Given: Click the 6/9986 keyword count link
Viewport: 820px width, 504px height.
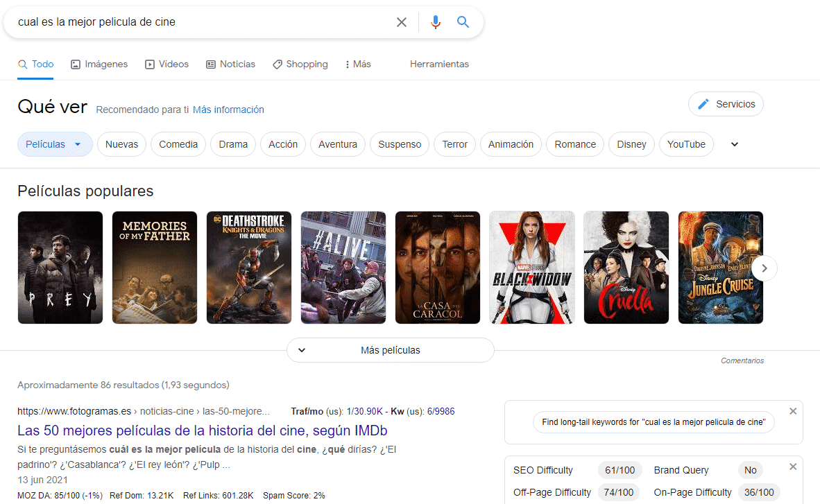Looking at the screenshot, I should [x=441, y=412].
